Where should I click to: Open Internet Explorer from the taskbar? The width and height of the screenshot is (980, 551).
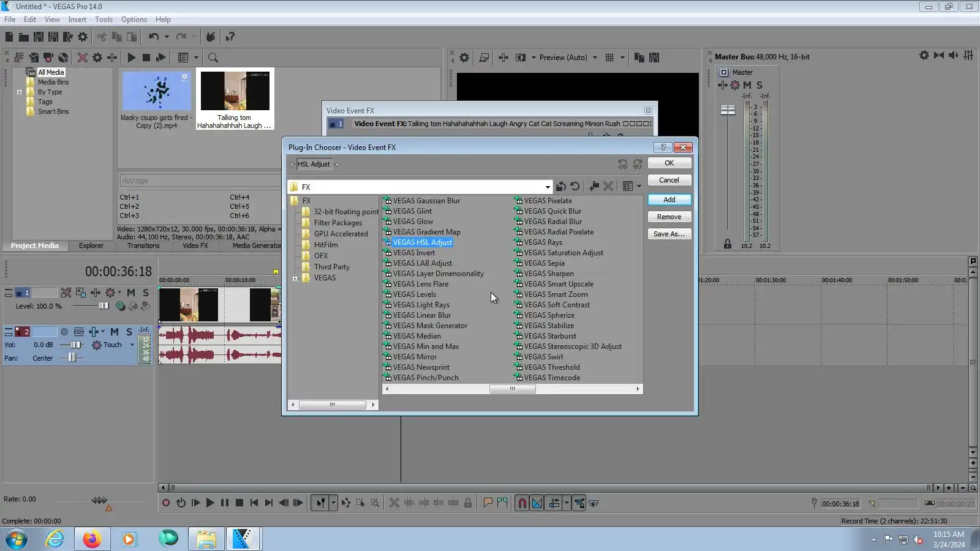point(55,539)
